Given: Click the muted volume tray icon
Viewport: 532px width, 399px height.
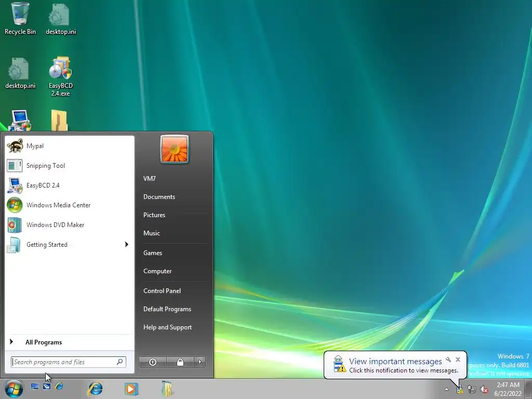Looking at the screenshot, I should pos(484,389).
